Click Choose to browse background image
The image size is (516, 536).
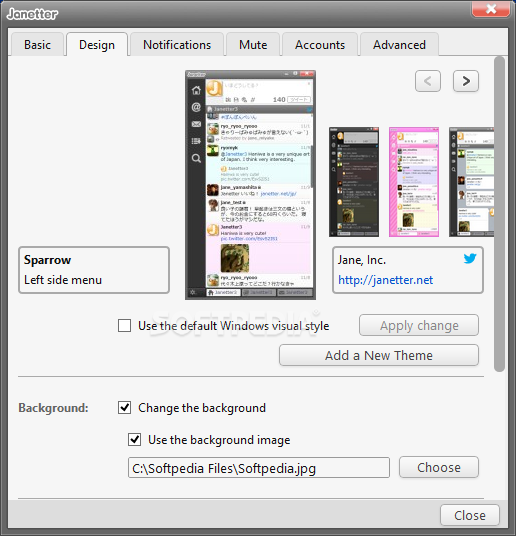point(439,467)
